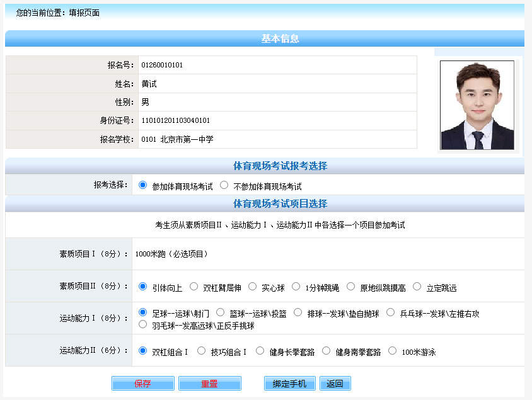The width and height of the screenshot is (532, 400).
Task: Choose 不参加体育现场考试 radio option
Action: 224,185
